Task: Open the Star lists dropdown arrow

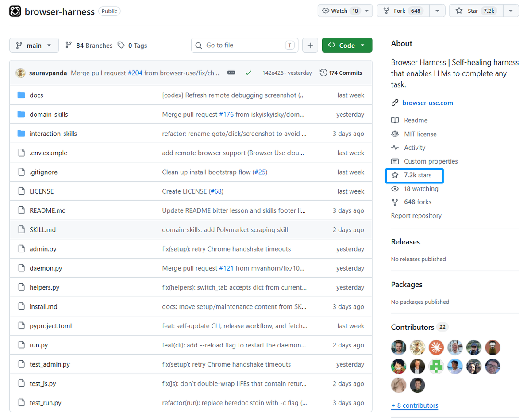Action: pos(511,11)
